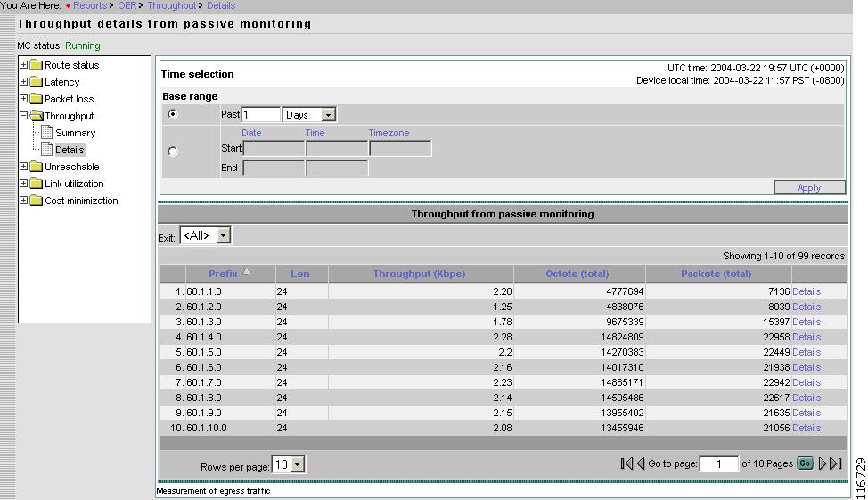Open Details link for prefix 60.1.1.0

(x=807, y=291)
